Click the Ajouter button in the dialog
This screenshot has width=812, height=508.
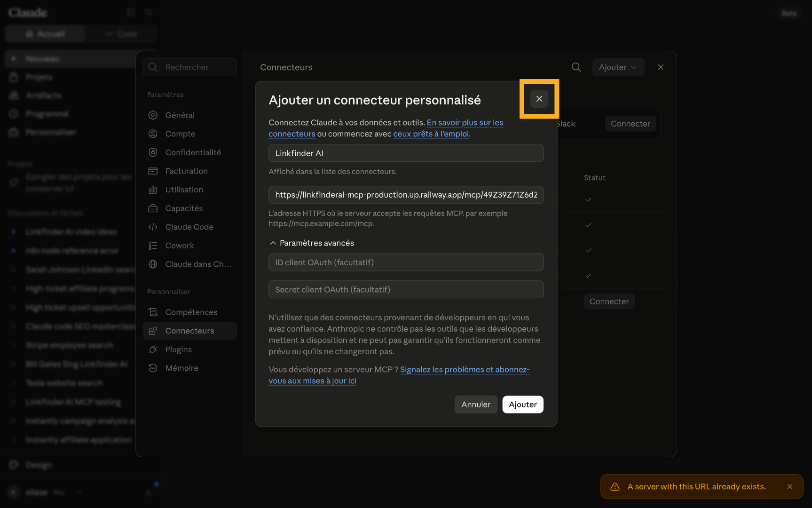[523, 405]
